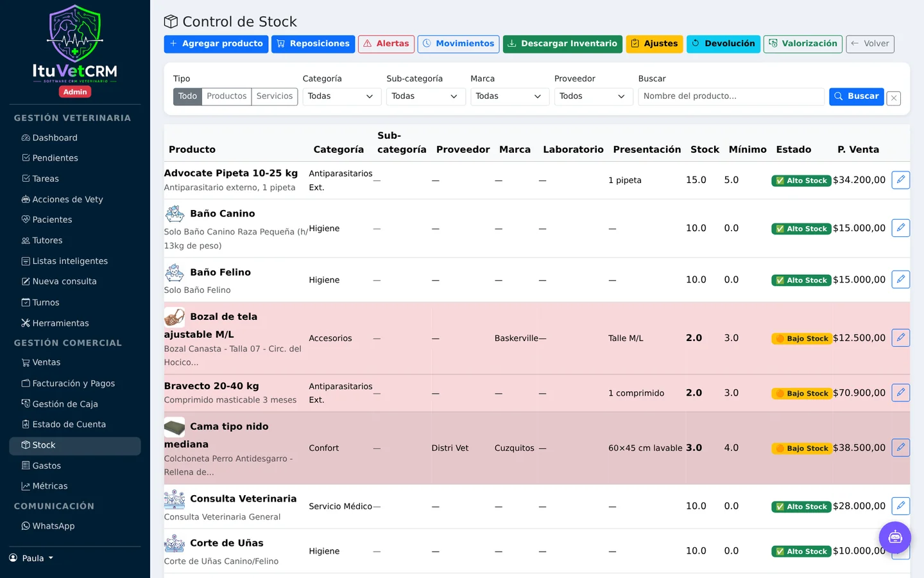924x578 pixels.
Task: Go back with Volver button
Action: tap(870, 44)
